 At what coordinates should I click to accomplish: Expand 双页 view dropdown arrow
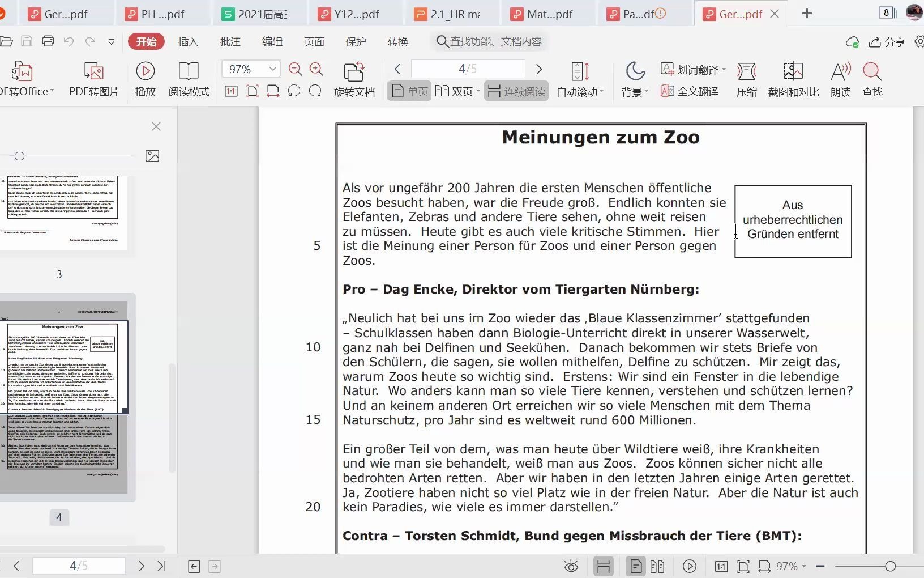tap(478, 91)
